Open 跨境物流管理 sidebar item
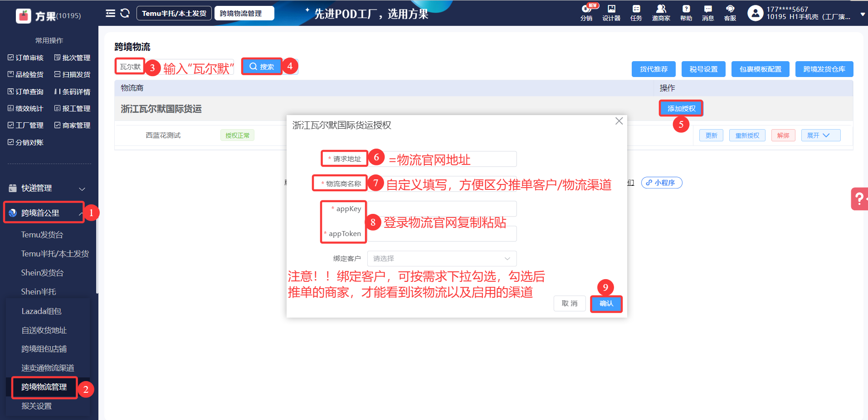 pyautogui.click(x=44, y=387)
